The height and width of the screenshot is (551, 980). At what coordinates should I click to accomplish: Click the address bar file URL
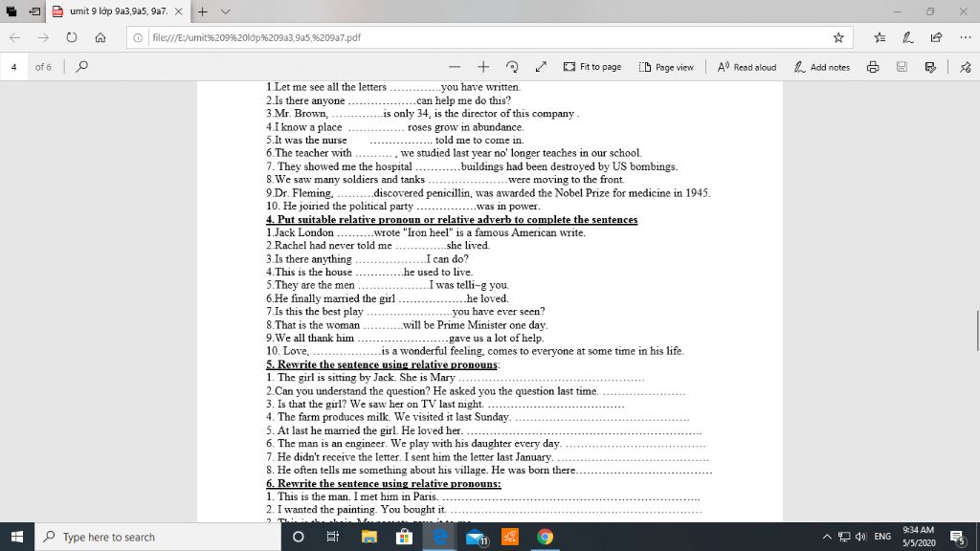[x=256, y=37]
